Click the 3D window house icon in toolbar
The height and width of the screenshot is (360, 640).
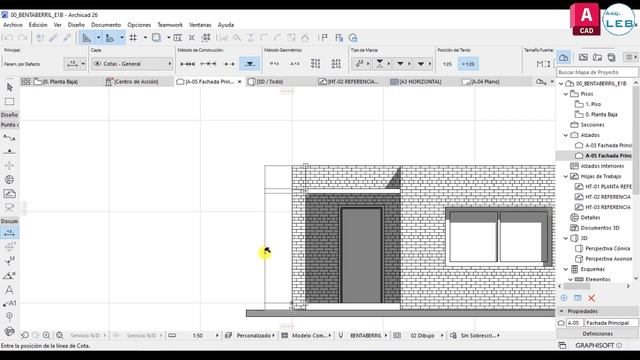353,38
